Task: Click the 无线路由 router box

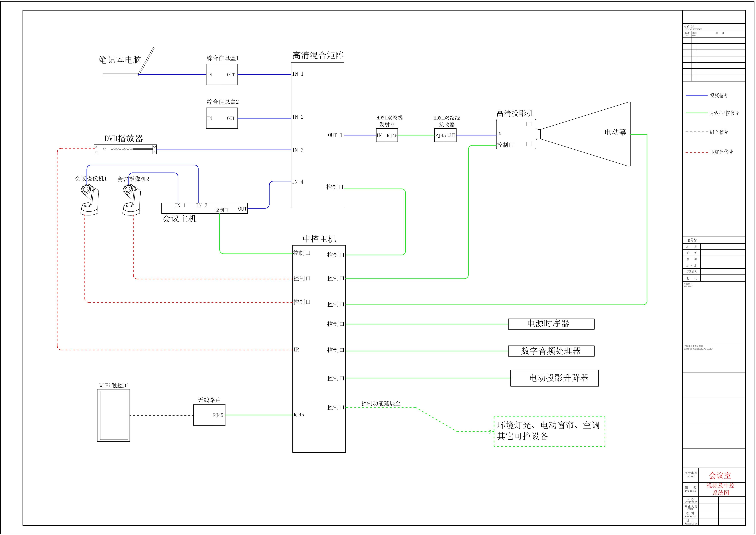Action: click(209, 415)
